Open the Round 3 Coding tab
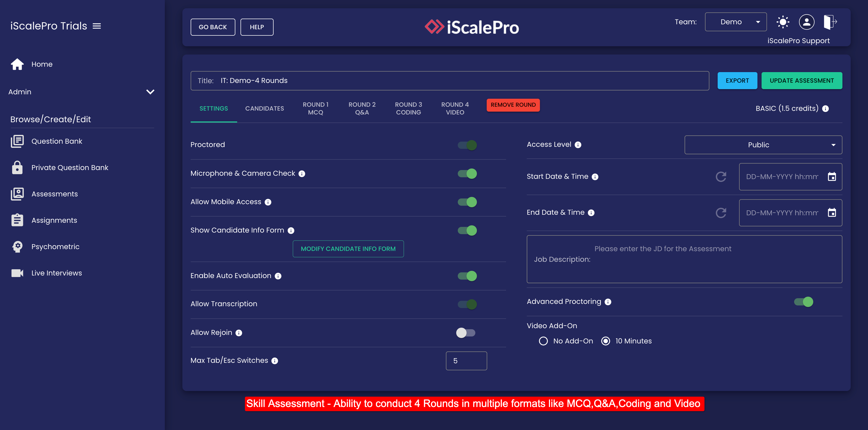 pyautogui.click(x=408, y=109)
